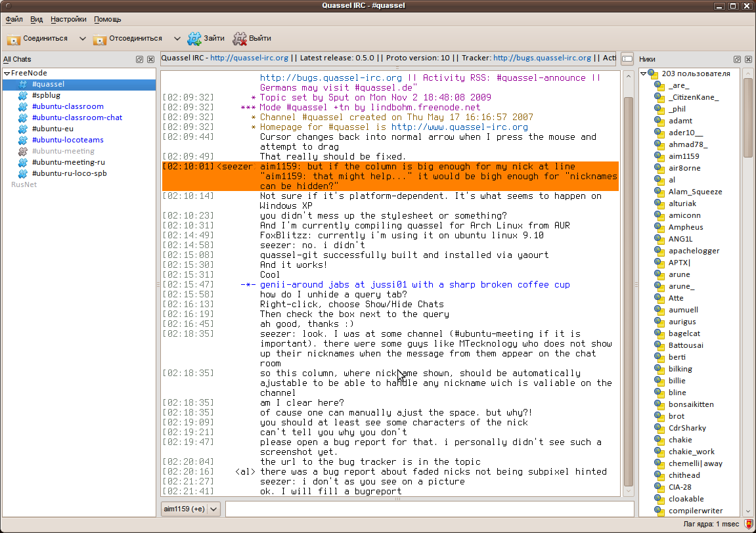756x533 pixels.
Task: Click the Отсоединиться button label
Action: 135,39
